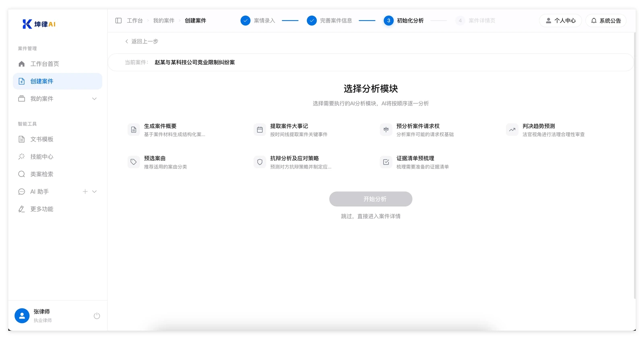The image size is (644, 339).
Task: Click the 我的案件 breadcrumb
Action: click(x=164, y=21)
